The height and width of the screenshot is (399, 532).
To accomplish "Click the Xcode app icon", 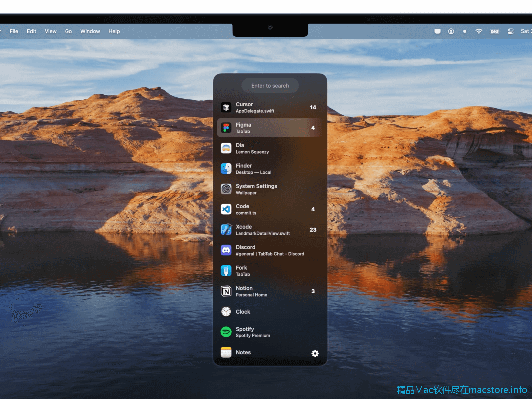I will coord(226,230).
